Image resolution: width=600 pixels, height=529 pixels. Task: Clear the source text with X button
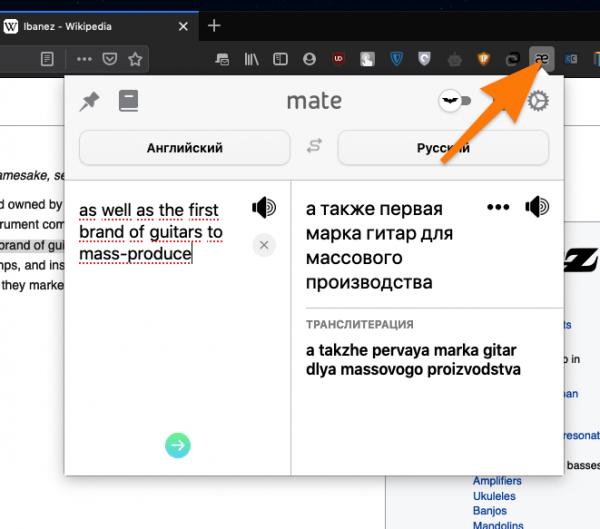tap(264, 245)
